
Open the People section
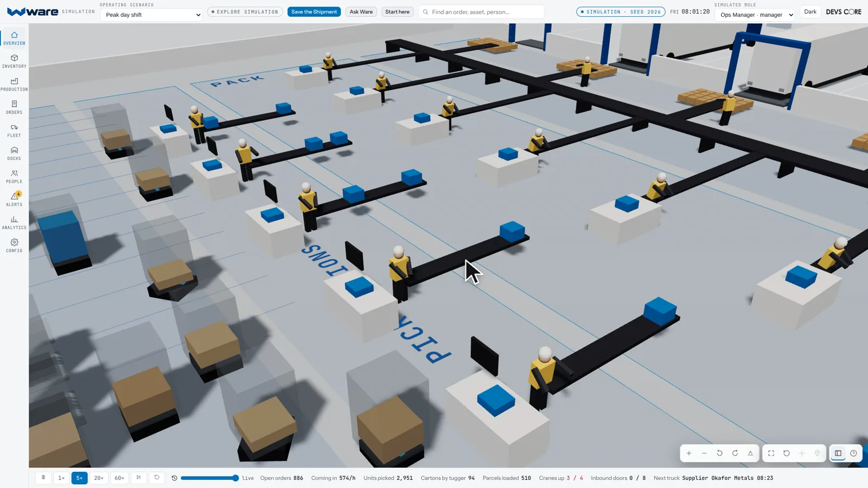14,176
